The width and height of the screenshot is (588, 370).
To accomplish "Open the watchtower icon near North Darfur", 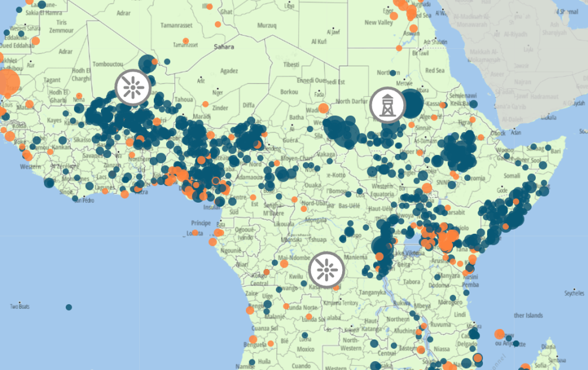I will (388, 105).
